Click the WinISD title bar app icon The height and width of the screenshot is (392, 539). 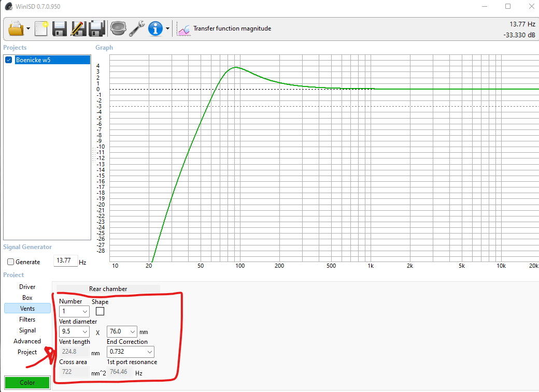point(9,6)
